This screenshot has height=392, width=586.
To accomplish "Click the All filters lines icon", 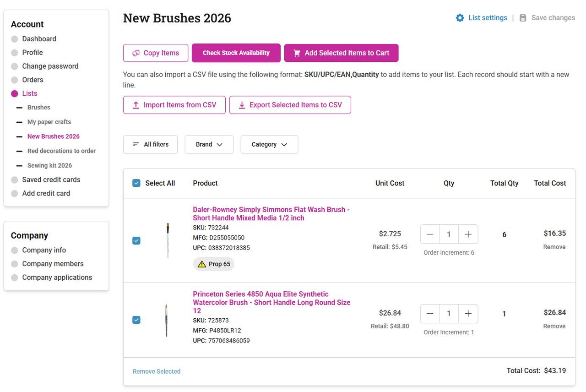I will (x=136, y=144).
